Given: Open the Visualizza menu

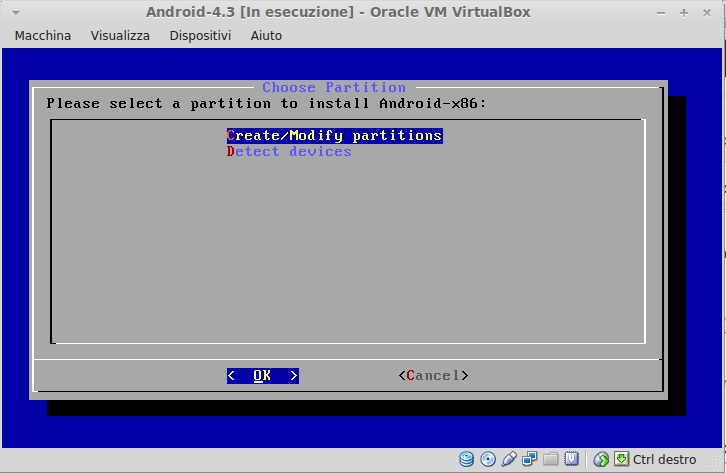Looking at the screenshot, I should 120,36.
